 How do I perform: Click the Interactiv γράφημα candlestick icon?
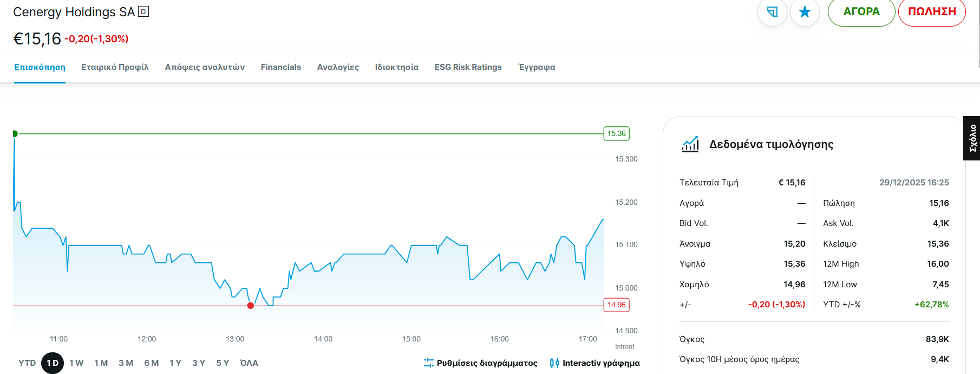click(554, 363)
